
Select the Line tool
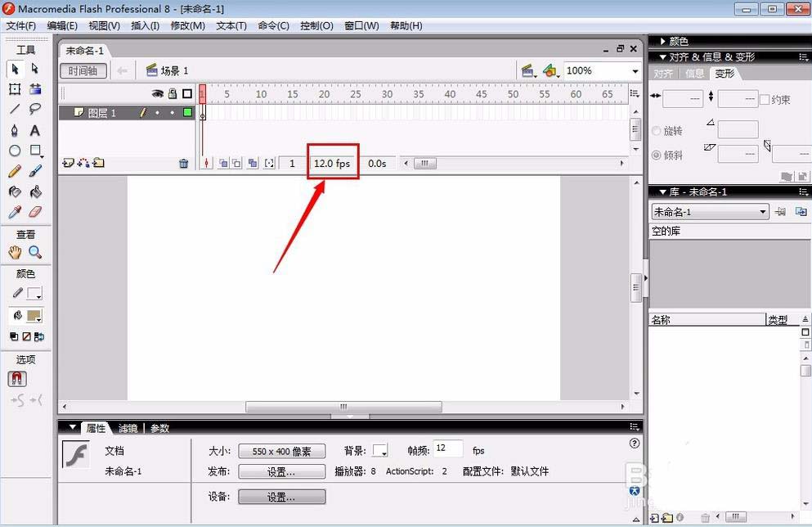coord(15,110)
